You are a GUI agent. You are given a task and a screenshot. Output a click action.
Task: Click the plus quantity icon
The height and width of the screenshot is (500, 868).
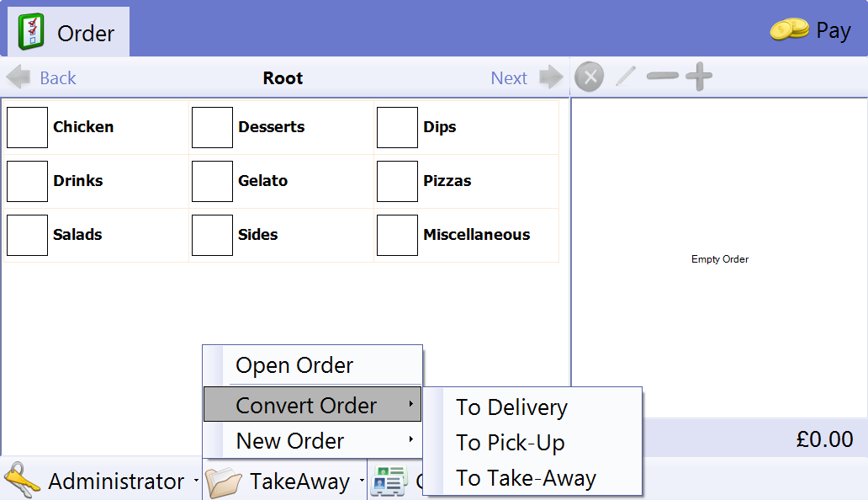pyautogui.click(x=698, y=77)
